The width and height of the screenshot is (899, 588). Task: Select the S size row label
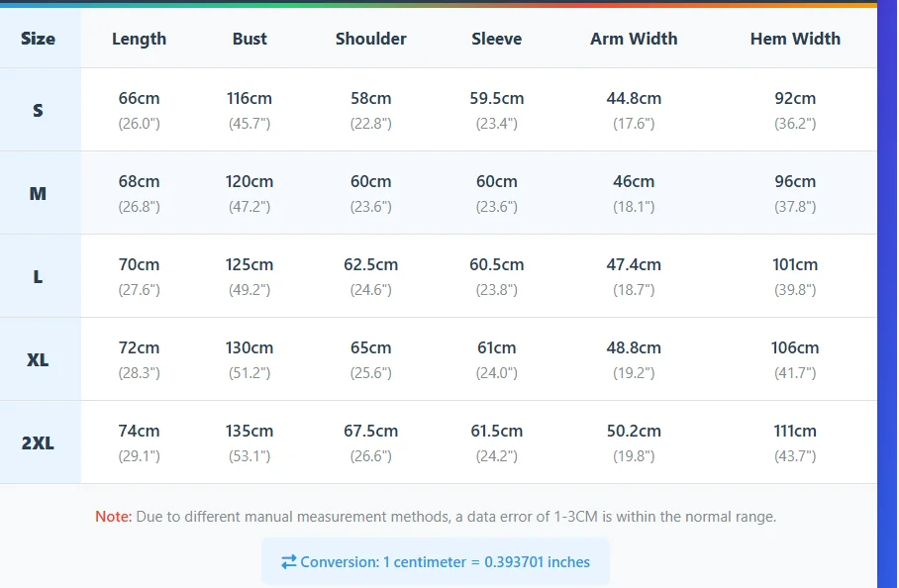coord(38,110)
